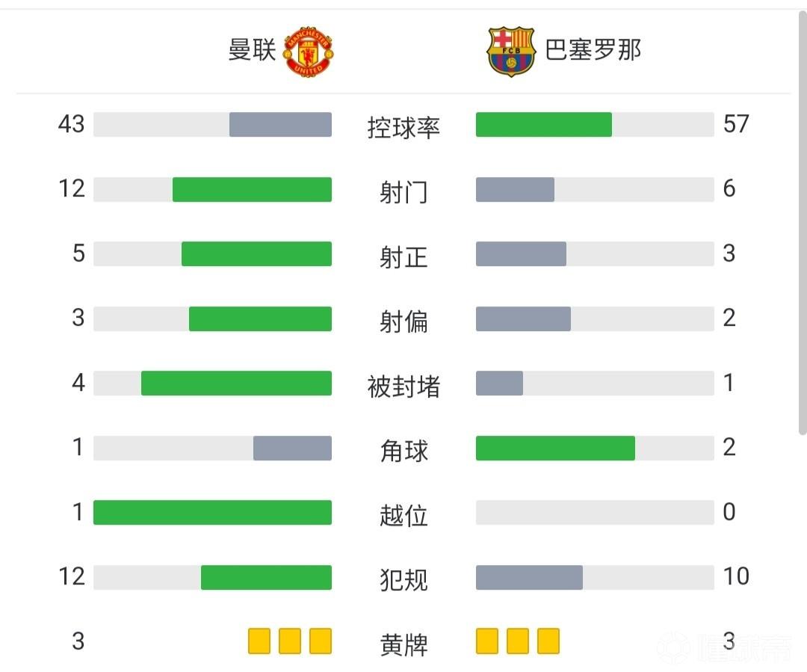Click Barcelona's third yellow card icon
This screenshot has width=807, height=672.
tap(548, 641)
